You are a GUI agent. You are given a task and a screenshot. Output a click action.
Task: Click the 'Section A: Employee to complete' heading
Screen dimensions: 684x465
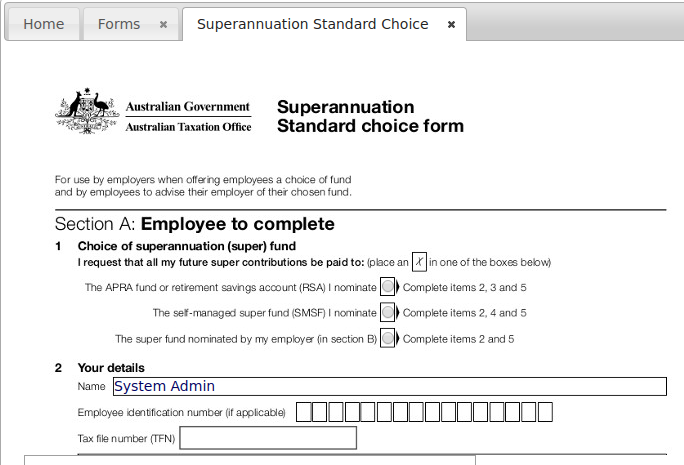[195, 224]
